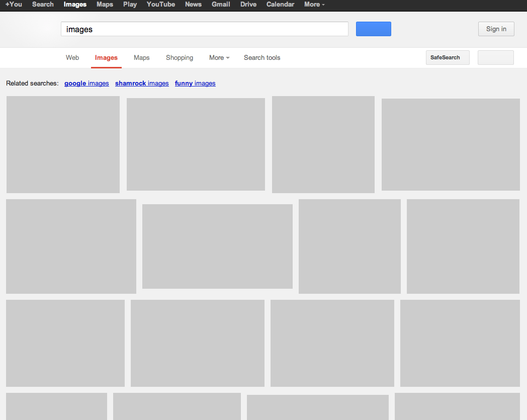Open Calendar from the top bar
This screenshot has width=527, height=420.
pos(280,5)
